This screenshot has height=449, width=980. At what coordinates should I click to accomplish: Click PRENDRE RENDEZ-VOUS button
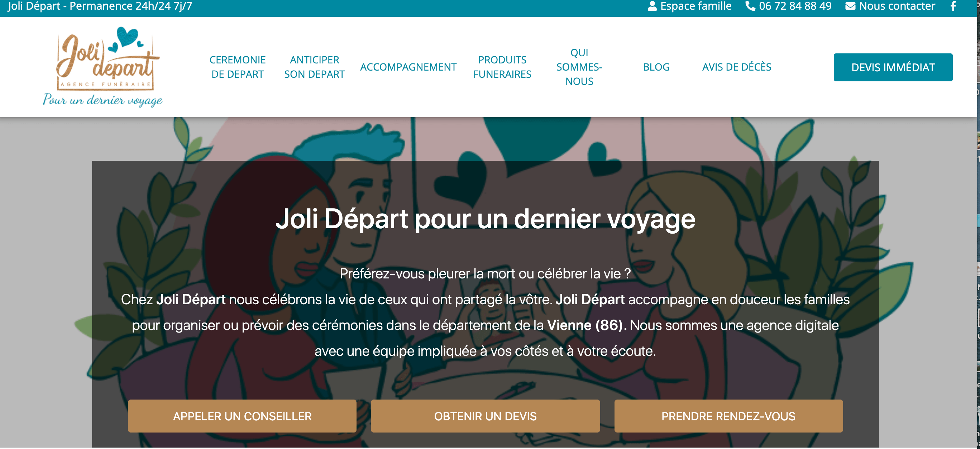728,416
